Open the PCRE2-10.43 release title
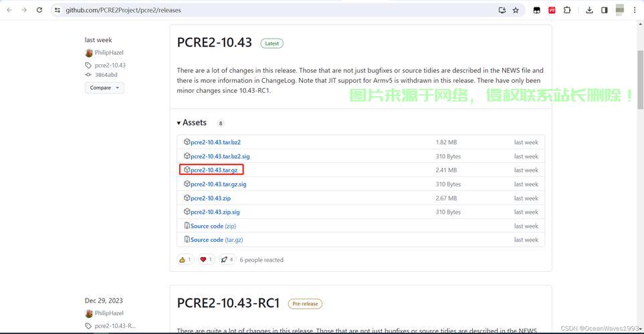Screen dimensions: 644x334 click(214, 42)
